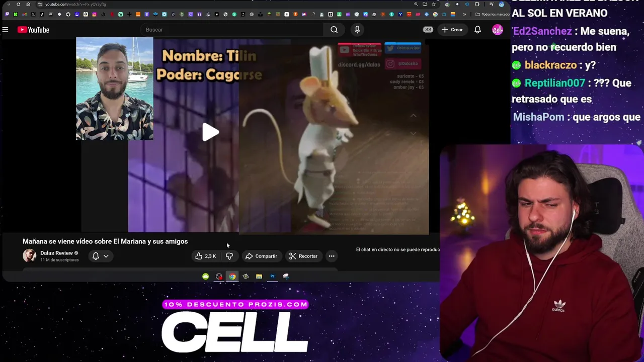
Task: Click the Recortar clip button
Action: pos(303,256)
